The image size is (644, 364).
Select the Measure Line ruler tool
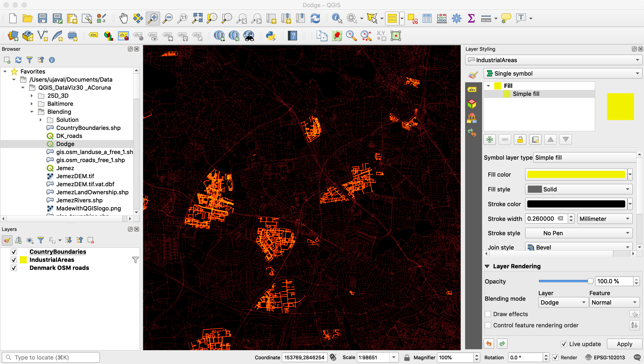(x=486, y=18)
